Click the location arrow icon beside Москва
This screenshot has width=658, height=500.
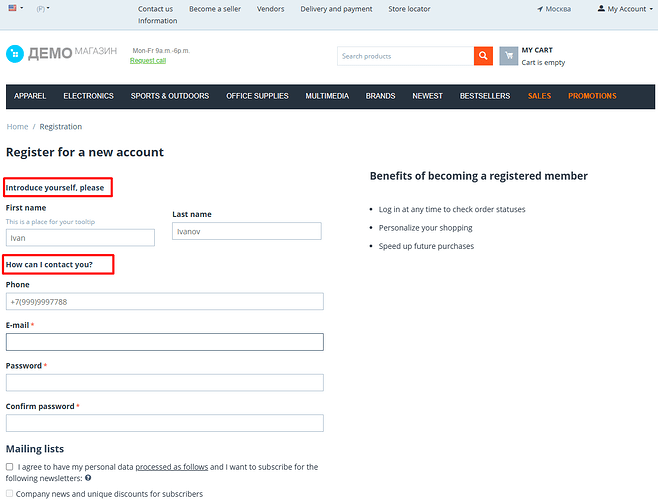pyautogui.click(x=541, y=9)
